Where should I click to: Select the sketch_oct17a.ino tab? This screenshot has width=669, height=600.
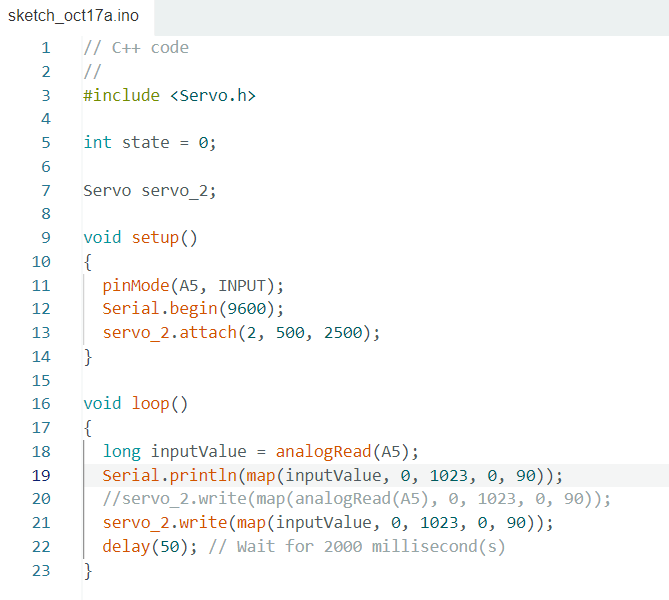pyautogui.click(x=73, y=16)
